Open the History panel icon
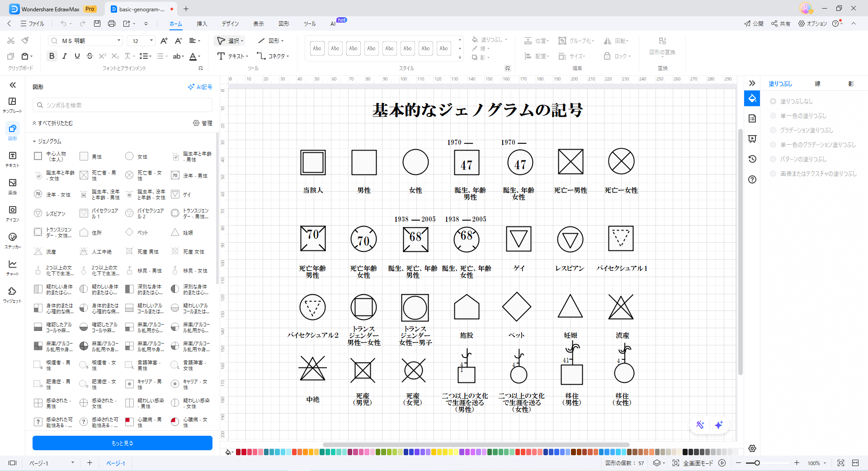The width and height of the screenshot is (868, 471). 752,159
